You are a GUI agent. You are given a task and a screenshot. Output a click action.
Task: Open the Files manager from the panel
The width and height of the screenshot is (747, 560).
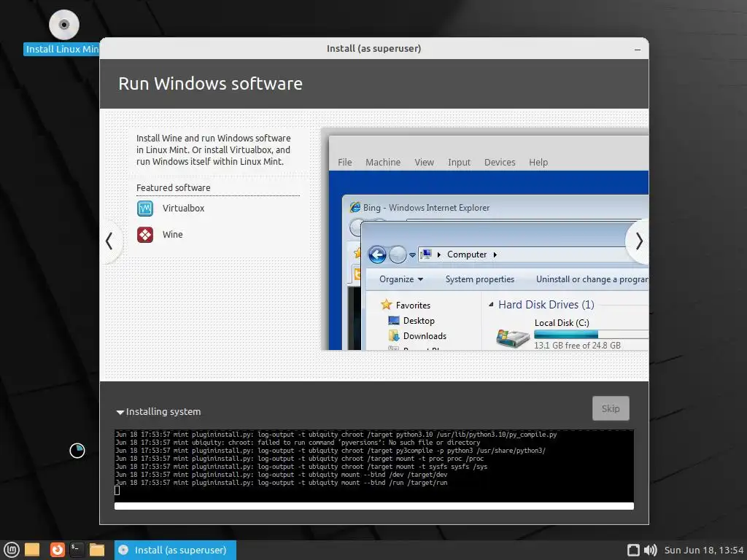pos(97,550)
